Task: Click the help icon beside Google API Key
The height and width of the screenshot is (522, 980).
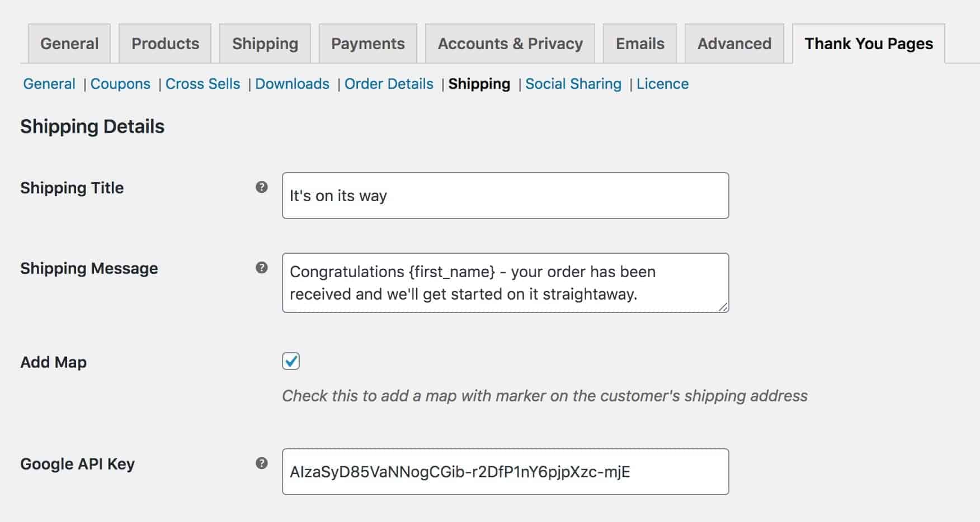Action: point(261,463)
